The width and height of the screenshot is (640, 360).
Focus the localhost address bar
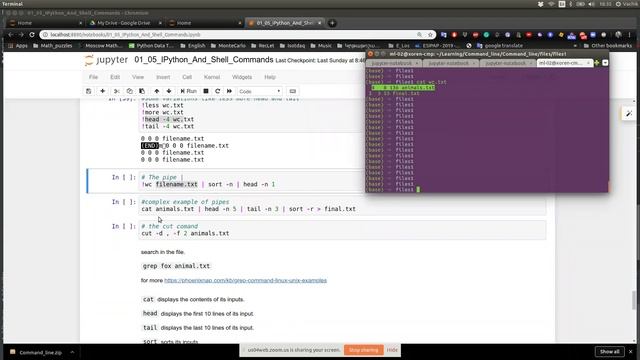tap(229, 35)
